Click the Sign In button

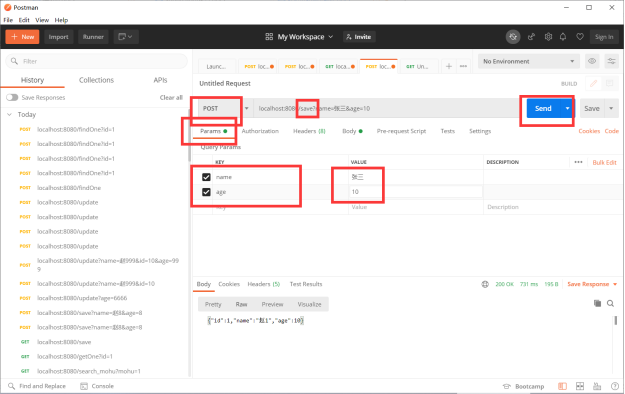tap(604, 37)
